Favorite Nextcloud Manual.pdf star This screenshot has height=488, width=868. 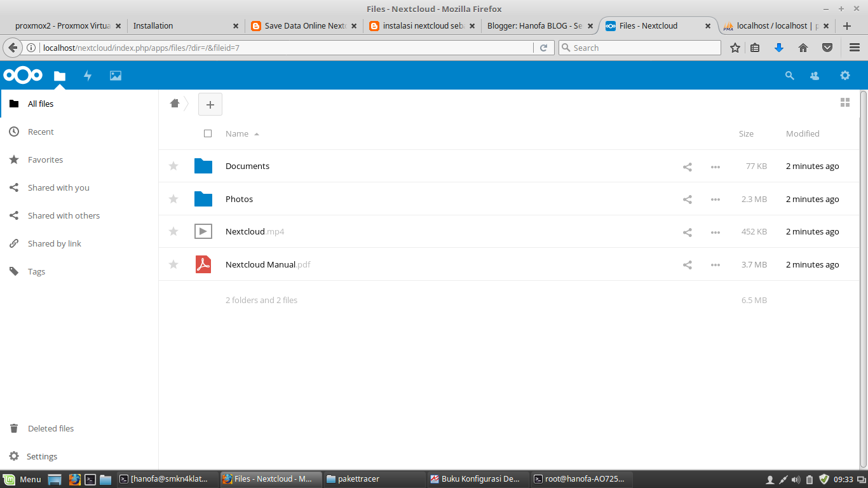(173, 264)
